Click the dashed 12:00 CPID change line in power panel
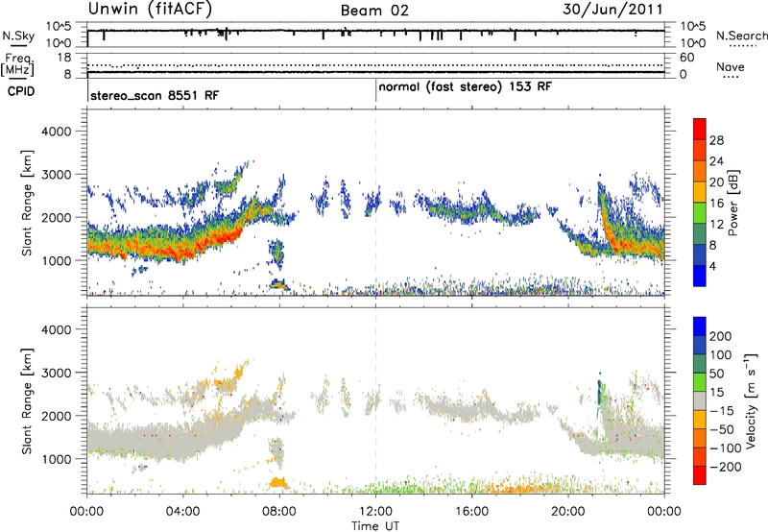The width and height of the screenshot is (768, 532). click(x=375, y=202)
